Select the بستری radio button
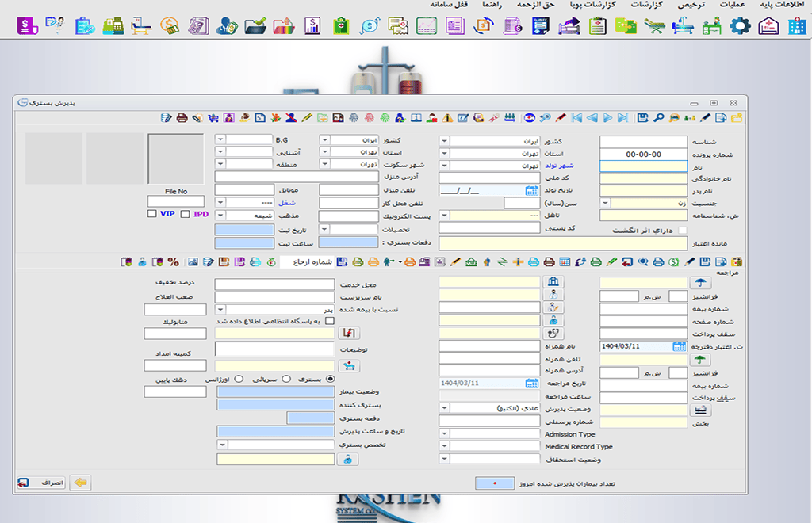 (x=330, y=380)
